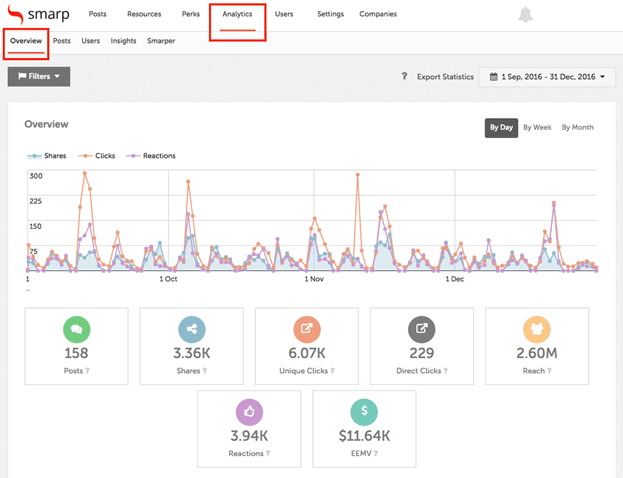Click the dark Direct Clicks icon
This screenshot has width=623, height=478.
click(x=422, y=330)
